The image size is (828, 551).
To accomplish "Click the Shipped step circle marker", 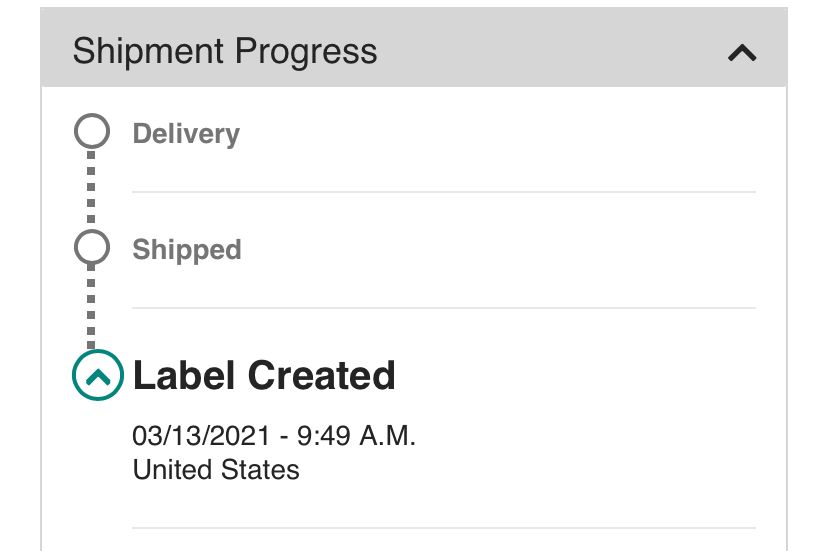I will [91, 247].
